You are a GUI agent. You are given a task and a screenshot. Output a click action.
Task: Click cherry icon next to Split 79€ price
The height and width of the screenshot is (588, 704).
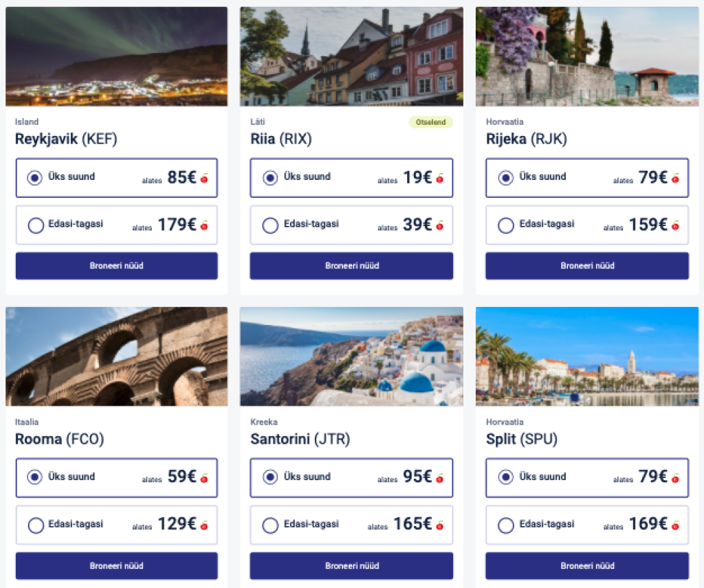675,478
